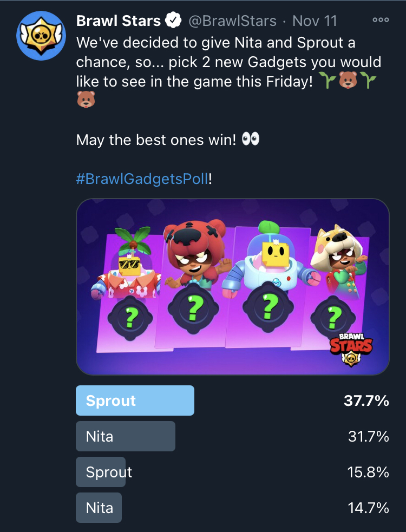406x532 pixels.
Task: Select the Nita poll option with 14.7%
Action: click(100, 508)
